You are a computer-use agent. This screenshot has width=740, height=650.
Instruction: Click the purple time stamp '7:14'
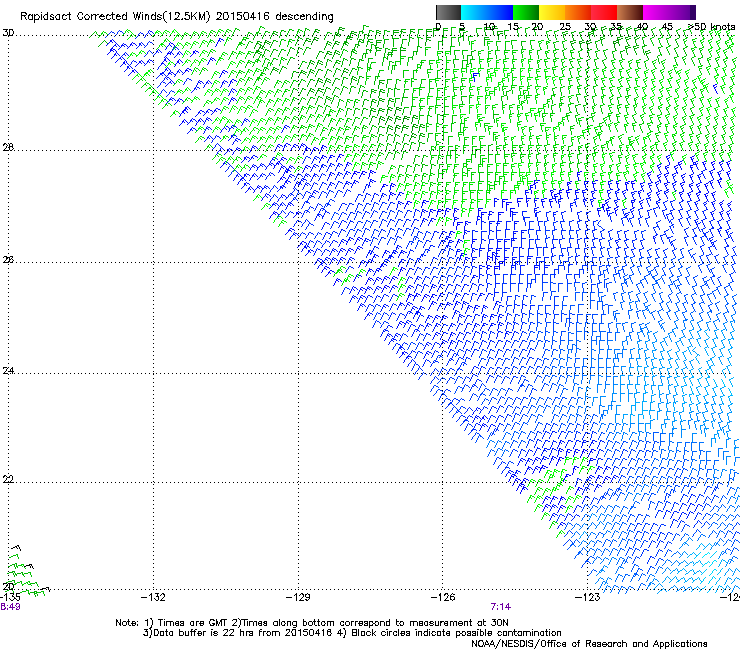(x=501, y=607)
